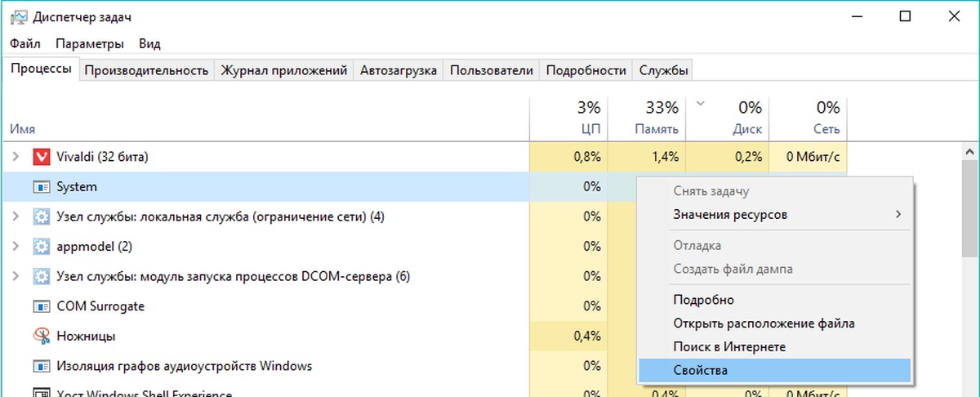Sort by the Сеть column header
980x397 pixels.
808,118
